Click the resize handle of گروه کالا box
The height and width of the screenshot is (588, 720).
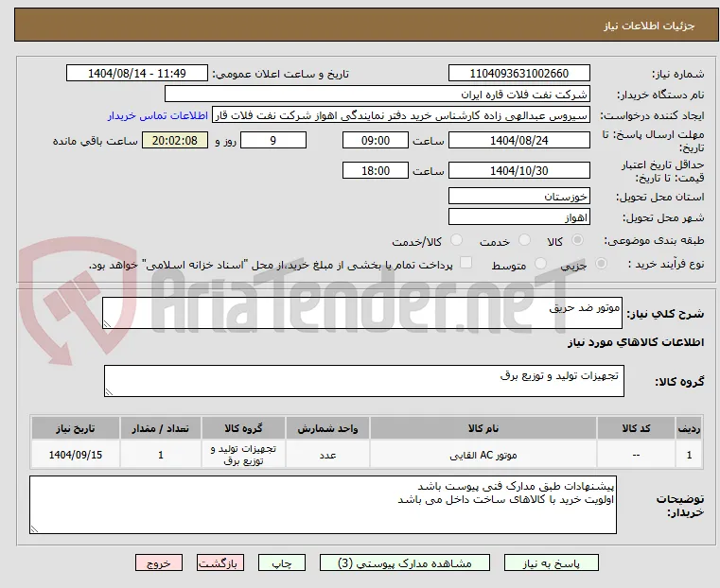pyautogui.click(x=109, y=392)
